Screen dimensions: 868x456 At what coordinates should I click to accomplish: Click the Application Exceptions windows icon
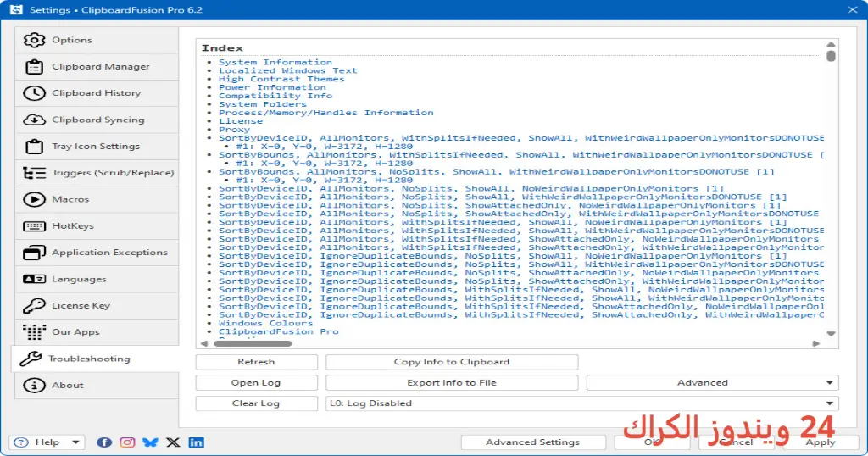[x=34, y=253]
